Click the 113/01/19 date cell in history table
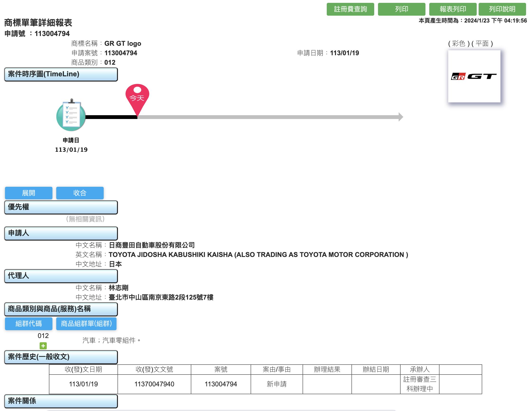Image resolution: width=532 pixels, height=411 pixels. pos(83,384)
